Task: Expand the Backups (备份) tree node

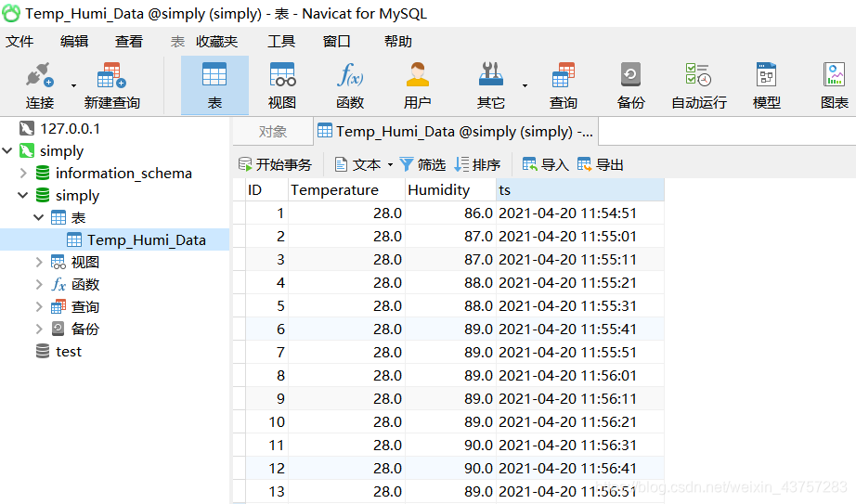Action: [x=39, y=330]
